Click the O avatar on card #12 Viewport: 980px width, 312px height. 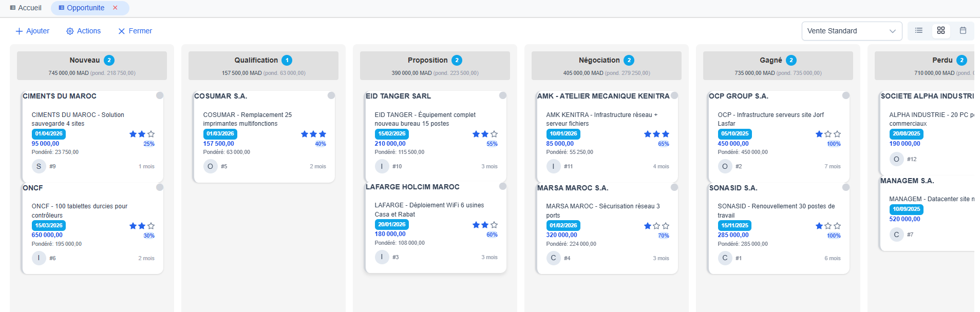point(897,159)
